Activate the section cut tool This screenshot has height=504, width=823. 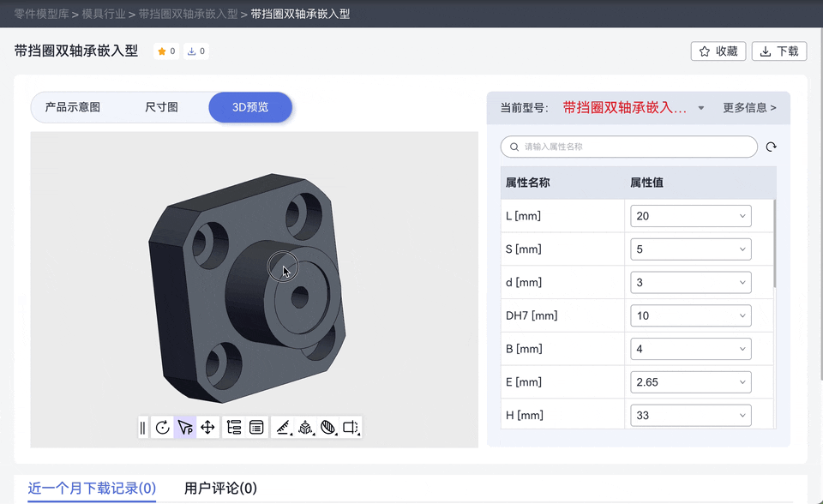[x=351, y=427]
